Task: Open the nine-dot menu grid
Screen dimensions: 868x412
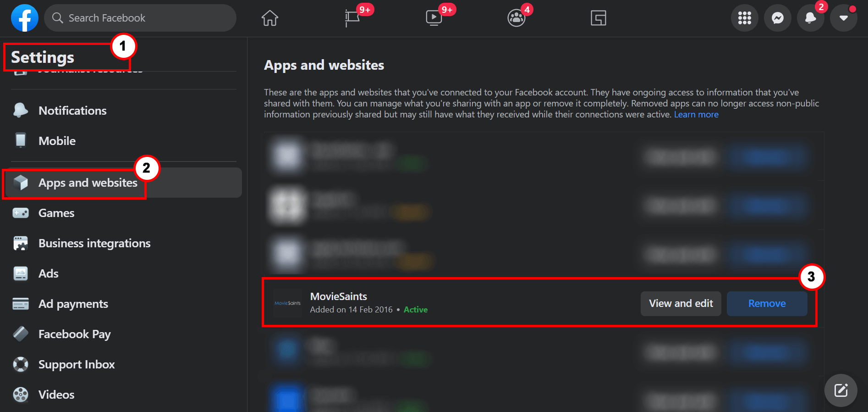Action: coord(745,18)
